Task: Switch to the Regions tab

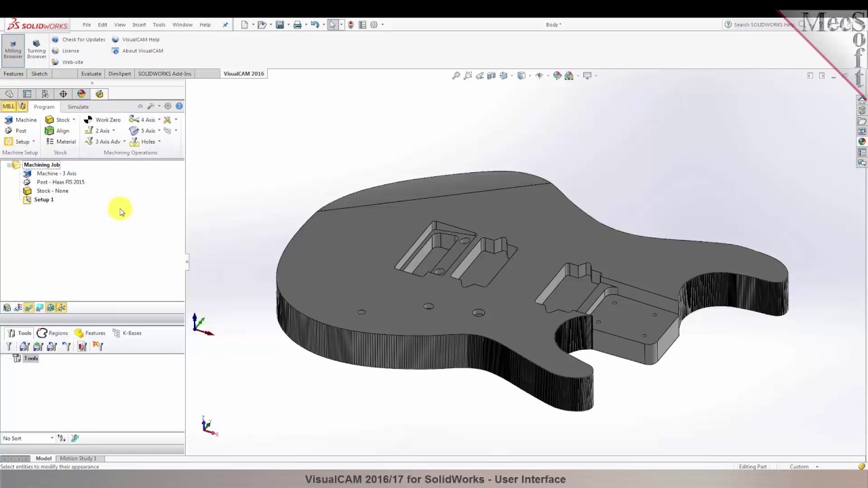Action: pos(53,333)
